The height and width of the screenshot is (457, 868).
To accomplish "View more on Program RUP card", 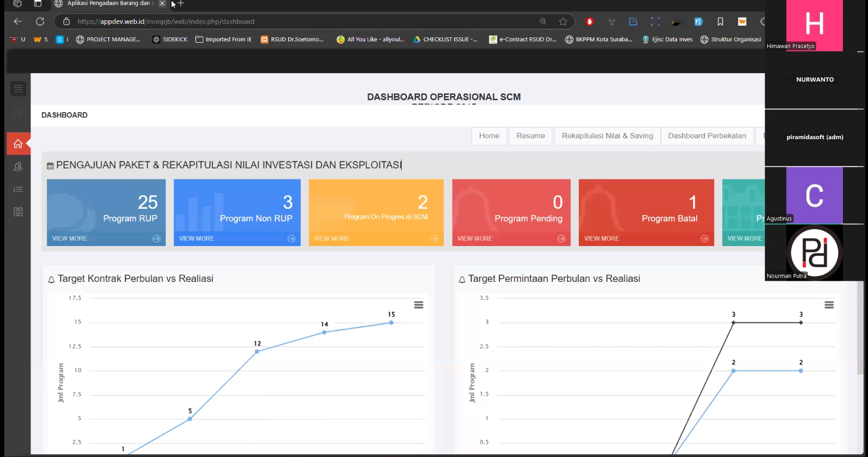I will (70, 239).
